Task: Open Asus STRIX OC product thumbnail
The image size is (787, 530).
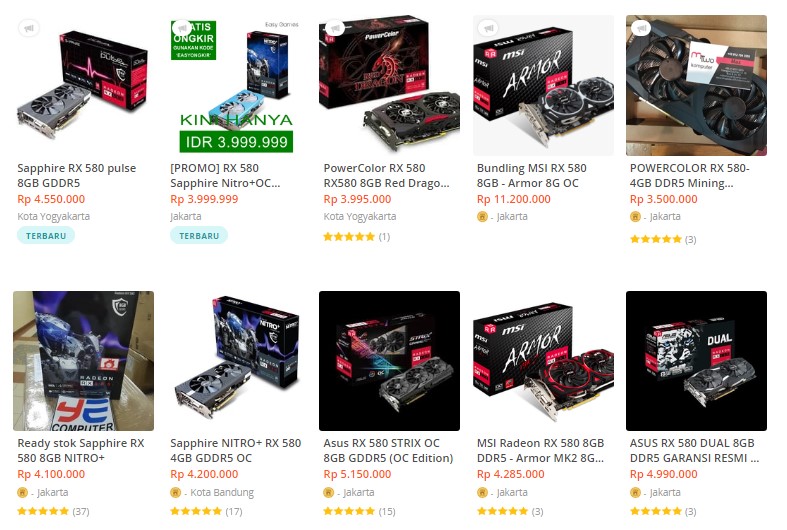Action: tap(389, 361)
